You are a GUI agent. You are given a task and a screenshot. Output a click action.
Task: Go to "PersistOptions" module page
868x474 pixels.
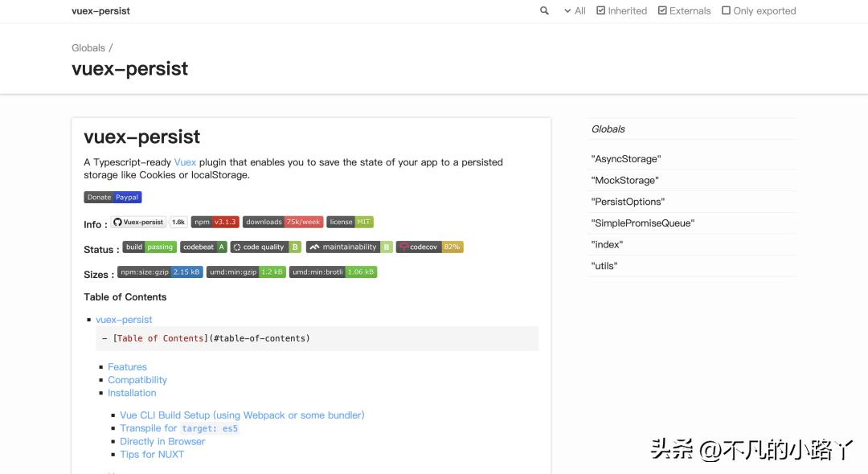click(x=628, y=202)
